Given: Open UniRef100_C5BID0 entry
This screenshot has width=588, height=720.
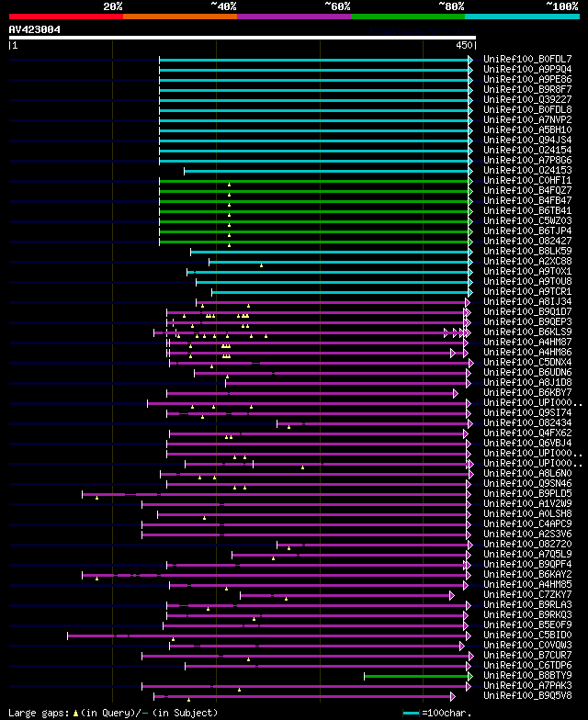Looking at the screenshot, I should 527,636.
